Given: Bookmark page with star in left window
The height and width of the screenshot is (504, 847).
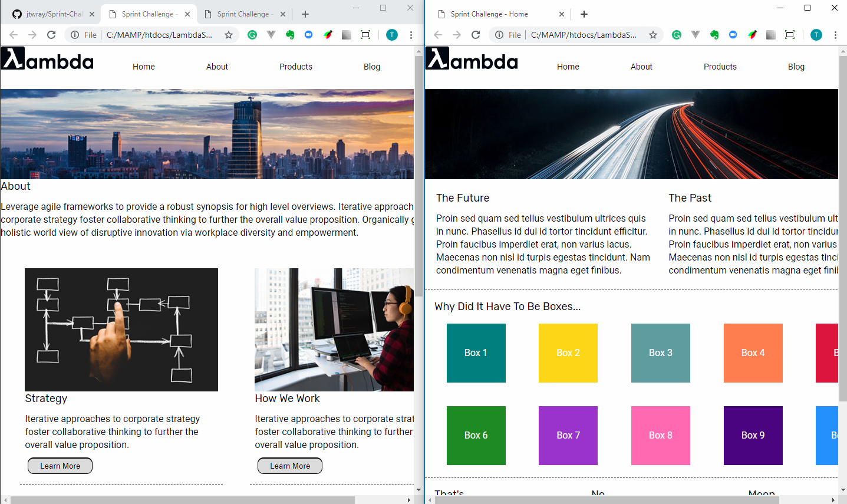Looking at the screenshot, I should coord(229,35).
